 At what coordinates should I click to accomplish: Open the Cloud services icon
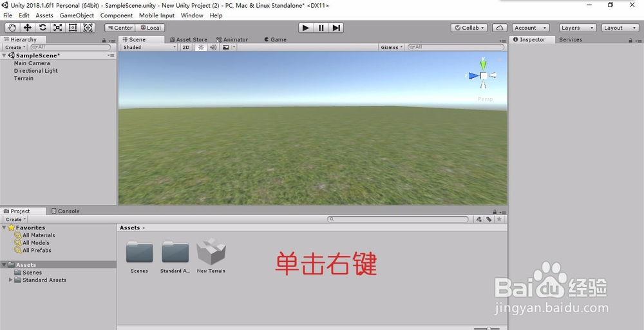pos(500,28)
